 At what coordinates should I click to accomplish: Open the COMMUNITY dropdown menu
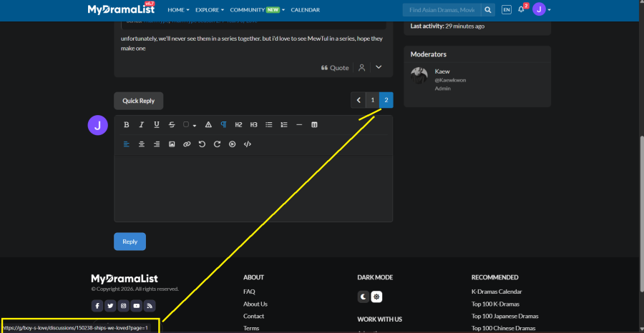(258, 10)
